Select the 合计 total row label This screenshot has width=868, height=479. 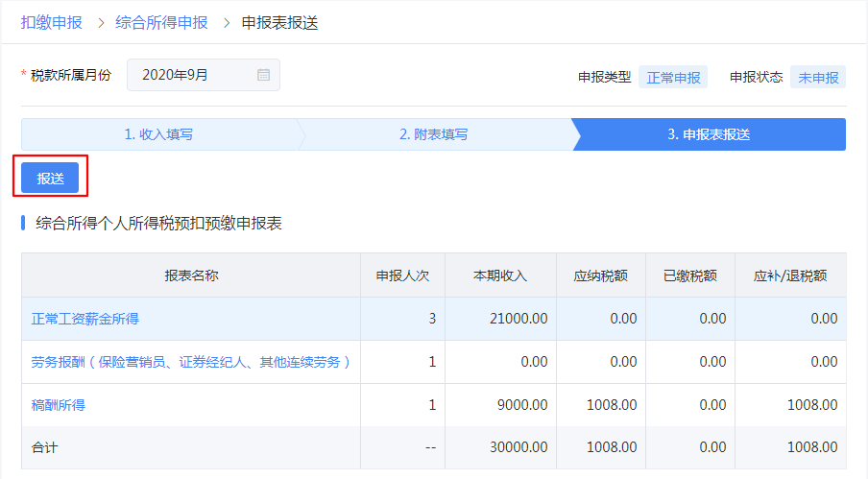44,447
